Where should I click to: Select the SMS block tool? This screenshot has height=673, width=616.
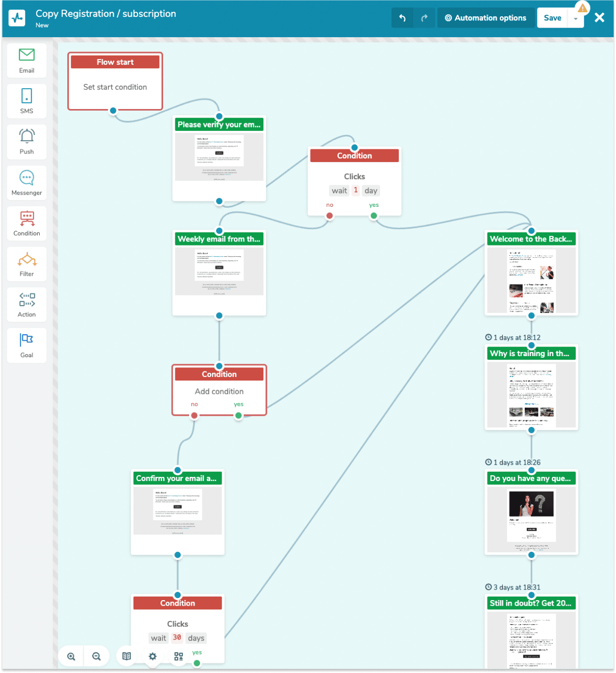pos(26,101)
